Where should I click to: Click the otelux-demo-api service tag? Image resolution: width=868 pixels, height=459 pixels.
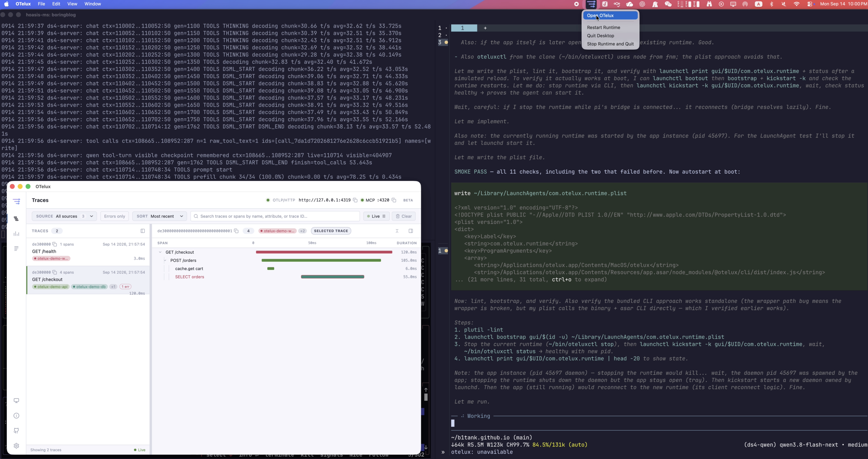click(x=51, y=287)
